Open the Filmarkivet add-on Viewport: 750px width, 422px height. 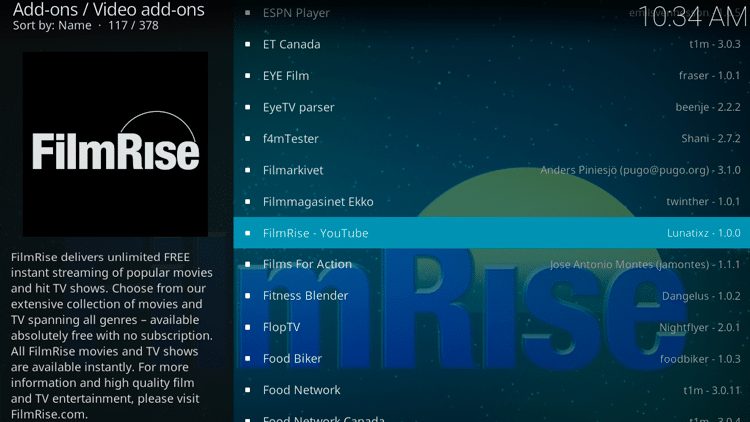(x=491, y=170)
